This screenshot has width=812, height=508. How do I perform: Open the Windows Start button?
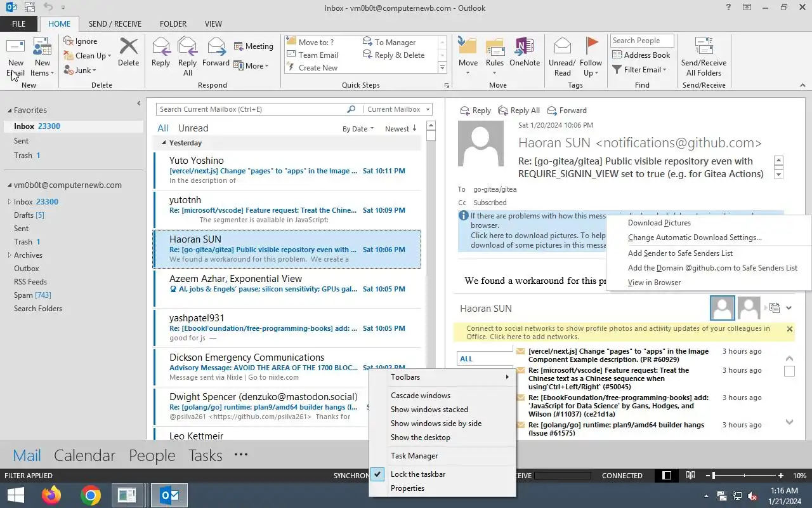pos(16,495)
